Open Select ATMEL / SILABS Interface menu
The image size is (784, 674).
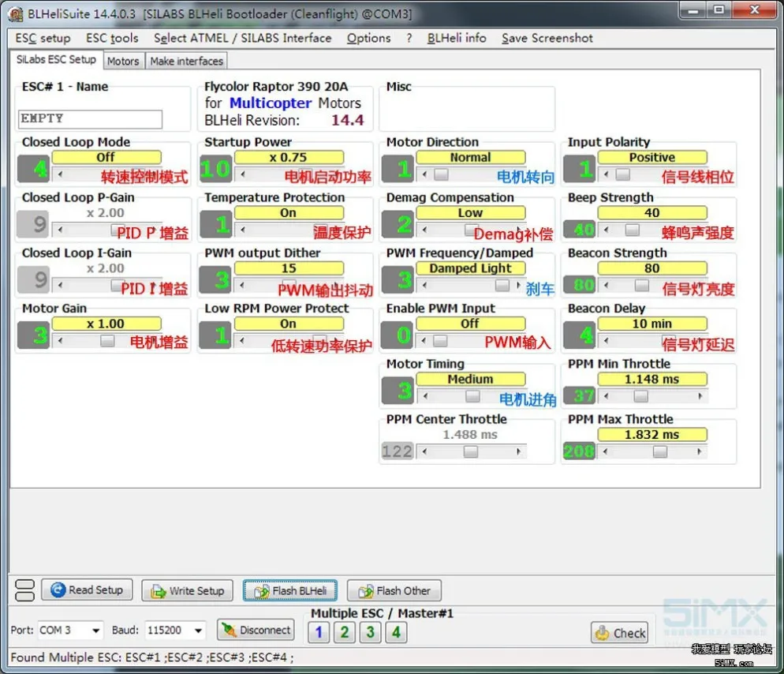(x=242, y=38)
